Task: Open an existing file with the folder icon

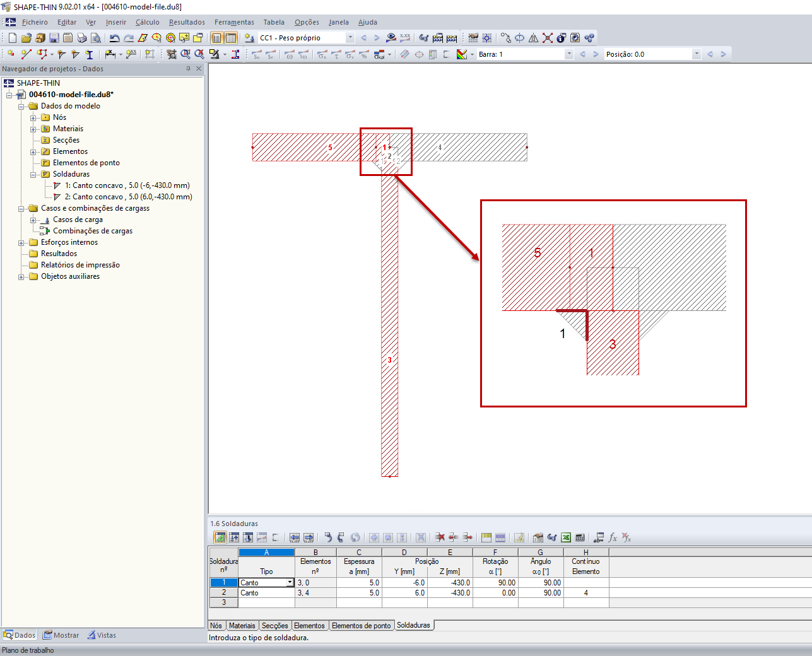Action: (x=26, y=38)
